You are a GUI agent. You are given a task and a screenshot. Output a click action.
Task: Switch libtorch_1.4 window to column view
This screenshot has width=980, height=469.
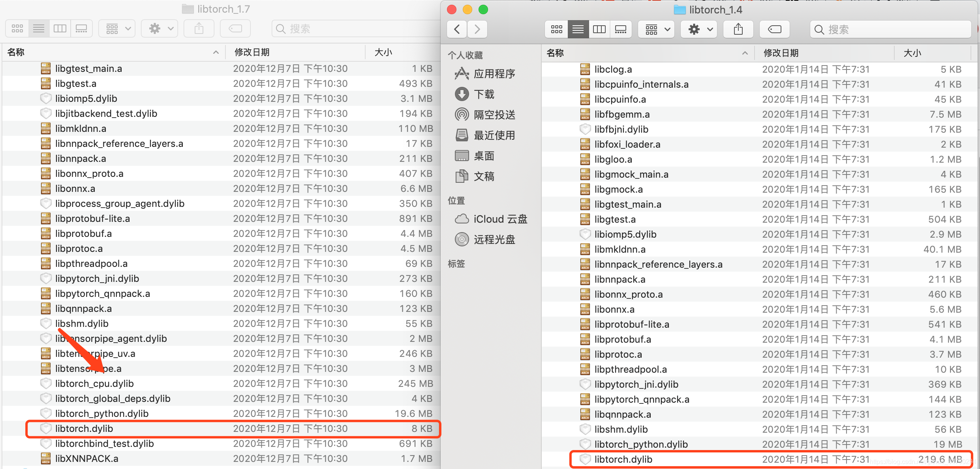pyautogui.click(x=599, y=29)
